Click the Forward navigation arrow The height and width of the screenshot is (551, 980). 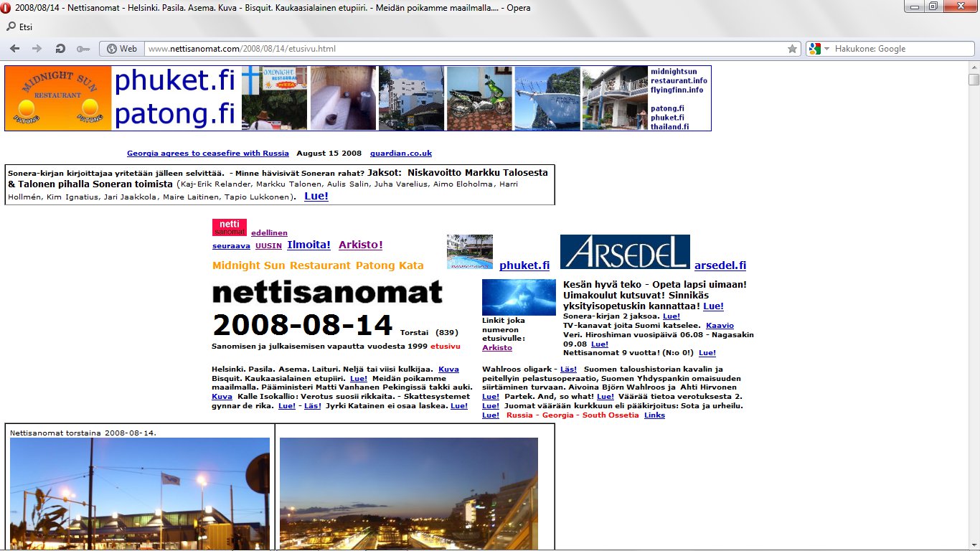[37, 49]
